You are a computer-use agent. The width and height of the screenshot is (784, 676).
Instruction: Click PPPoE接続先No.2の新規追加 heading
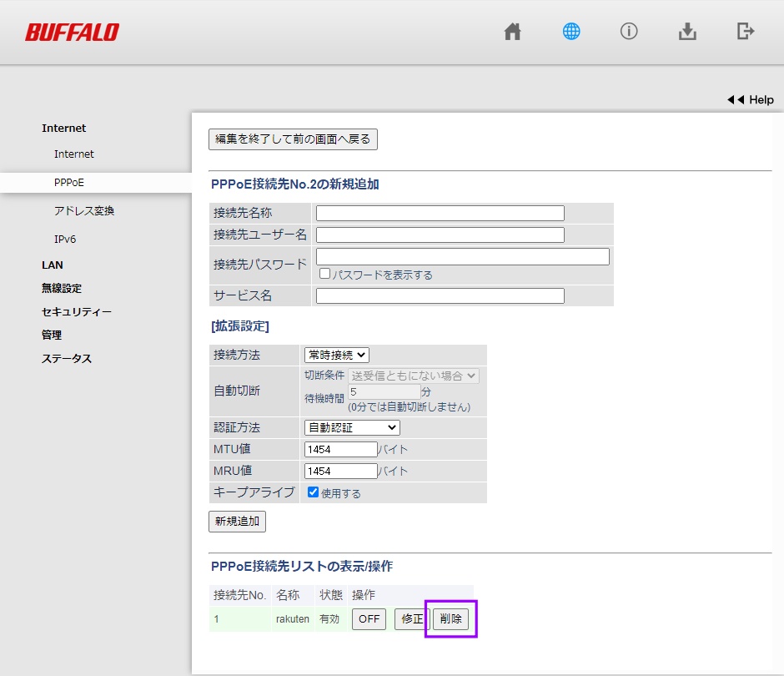(x=295, y=184)
